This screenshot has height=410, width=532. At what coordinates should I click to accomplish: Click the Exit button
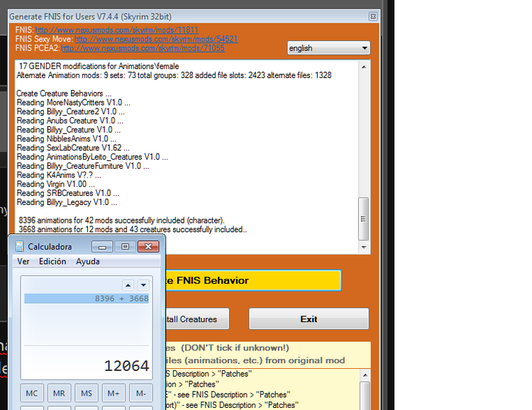pyautogui.click(x=309, y=318)
